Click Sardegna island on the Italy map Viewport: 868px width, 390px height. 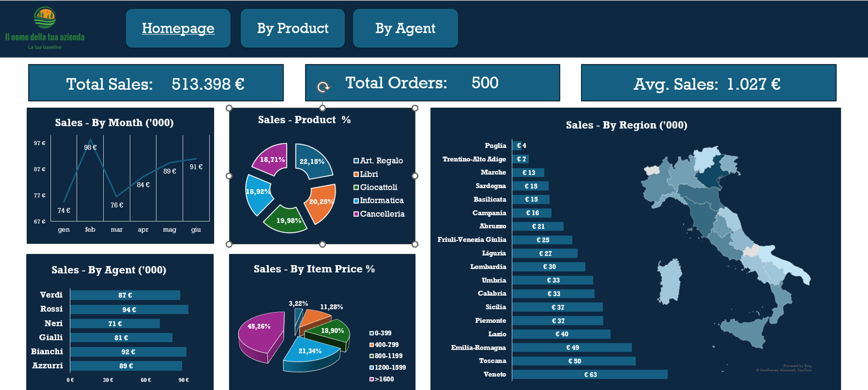pos(670,281)
